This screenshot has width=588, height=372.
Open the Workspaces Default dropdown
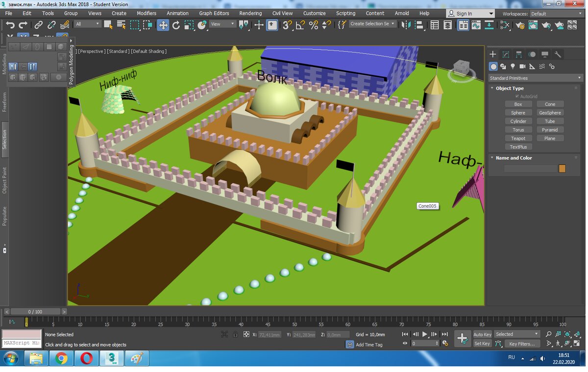(x=557, y=14)
